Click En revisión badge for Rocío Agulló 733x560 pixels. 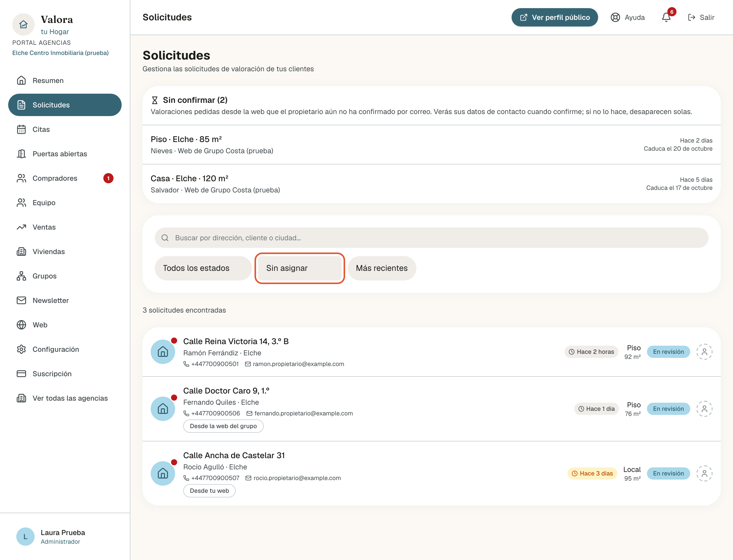coord(668,473)
